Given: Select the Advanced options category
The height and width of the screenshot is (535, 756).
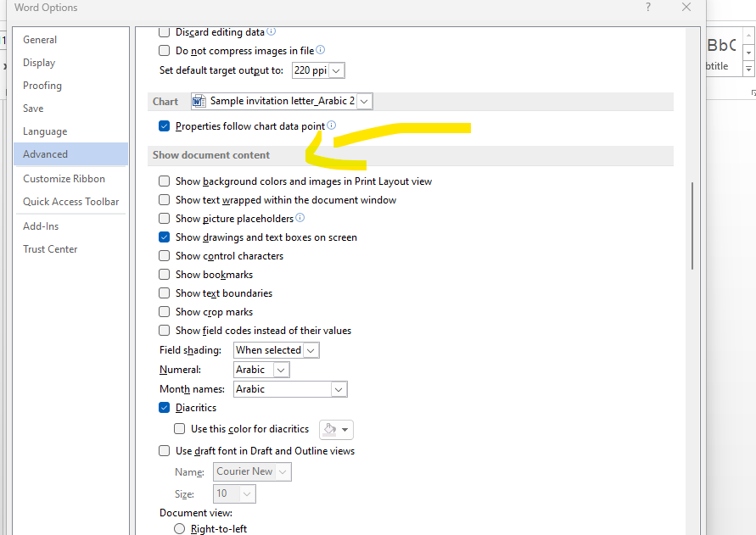Looking at the screenshot, I should (x=71, y=154).
